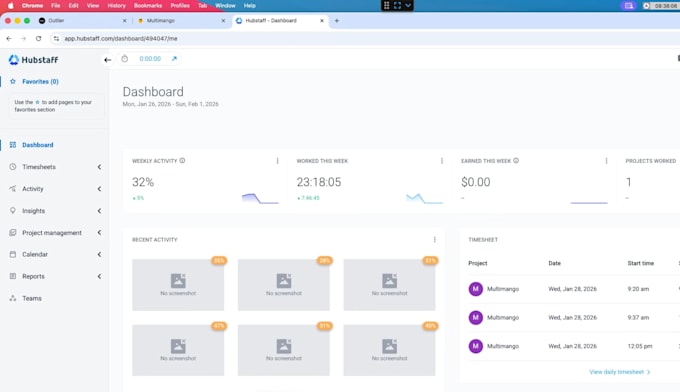Open the Reports sidebar item

33,276
